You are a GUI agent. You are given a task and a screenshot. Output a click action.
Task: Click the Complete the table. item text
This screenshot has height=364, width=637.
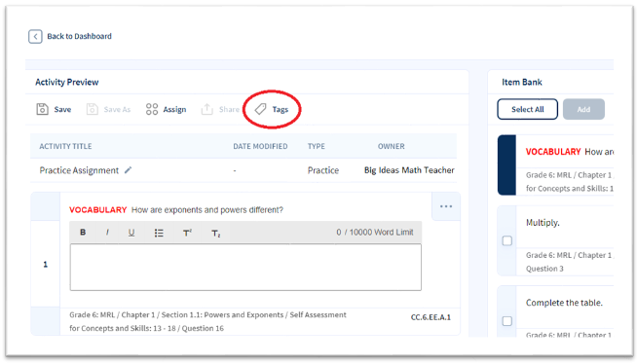564,303
